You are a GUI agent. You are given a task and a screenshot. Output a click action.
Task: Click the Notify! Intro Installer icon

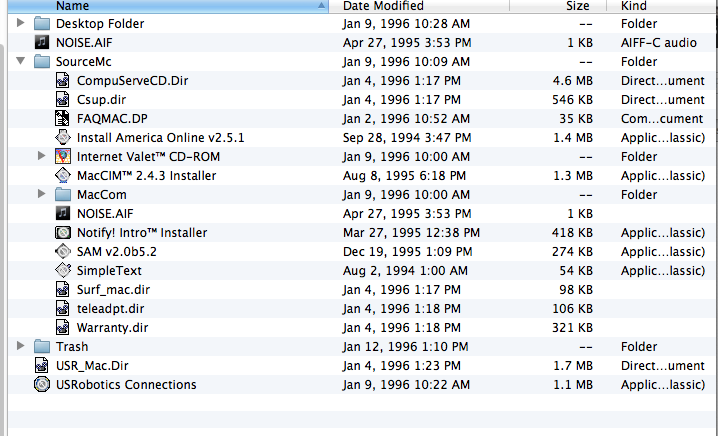coord(63,233)
